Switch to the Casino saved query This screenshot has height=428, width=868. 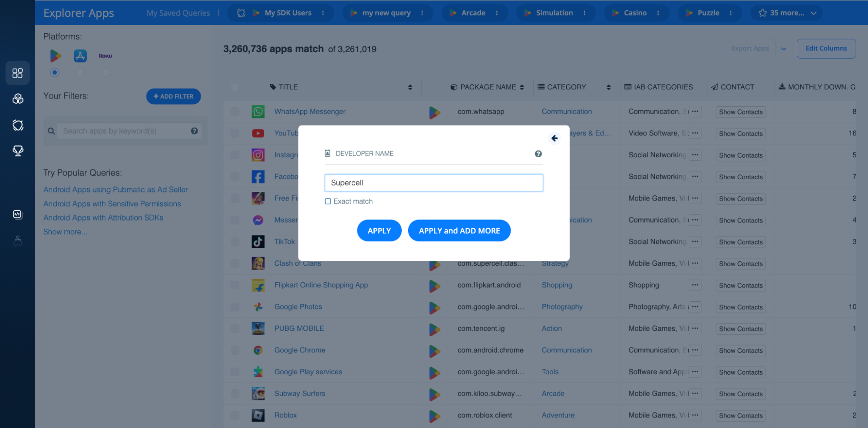pos(635,13)
